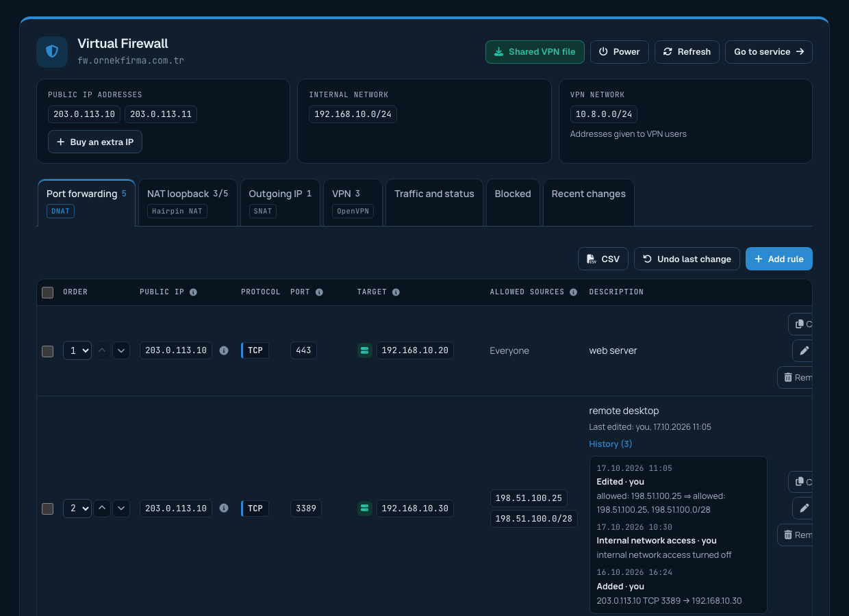Remove the web server rule
This screenshot has width=849, height=616.
coord(795,377)
